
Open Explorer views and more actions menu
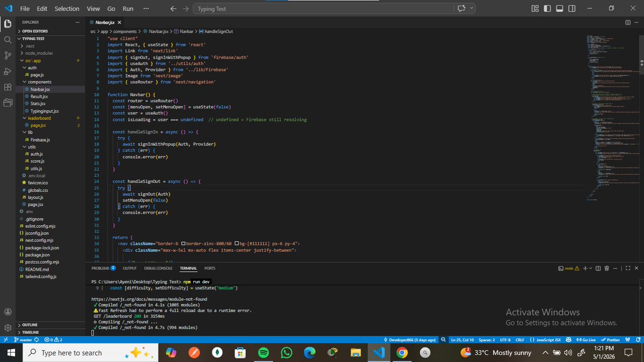point(77,23)
